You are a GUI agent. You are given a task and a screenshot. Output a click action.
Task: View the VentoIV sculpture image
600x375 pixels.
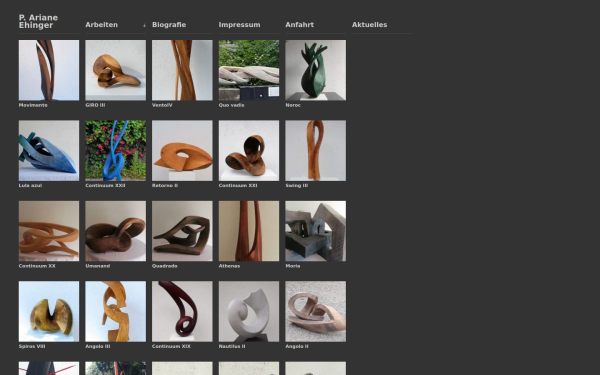click(x=182, y=70)
